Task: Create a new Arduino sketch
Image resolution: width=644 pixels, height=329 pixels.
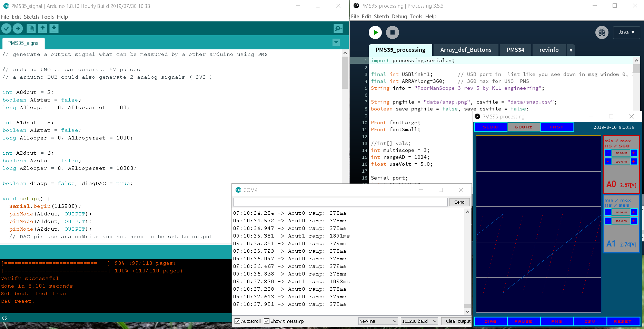Action: [x=31, y=29]
